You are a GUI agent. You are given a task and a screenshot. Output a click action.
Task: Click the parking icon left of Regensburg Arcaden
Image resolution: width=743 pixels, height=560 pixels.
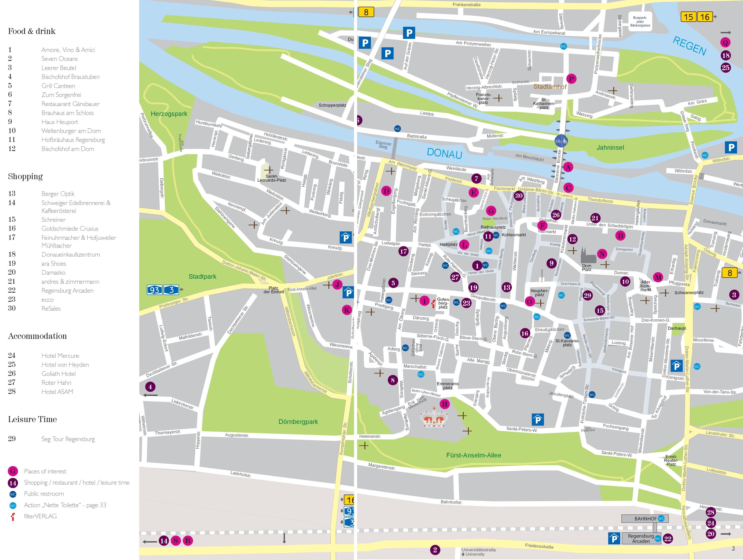point(614,539)
